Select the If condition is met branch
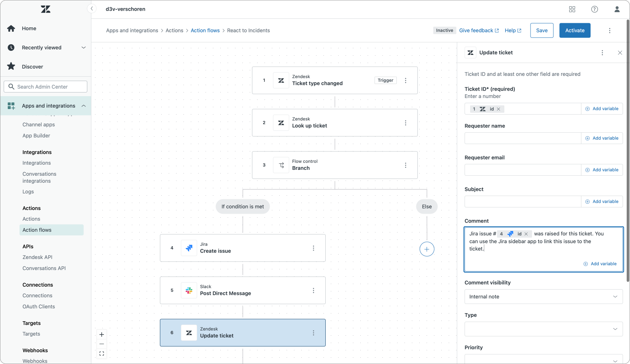The height and width of the screenshot is (364, 630). pyautogui.click(x=243, y=207)
